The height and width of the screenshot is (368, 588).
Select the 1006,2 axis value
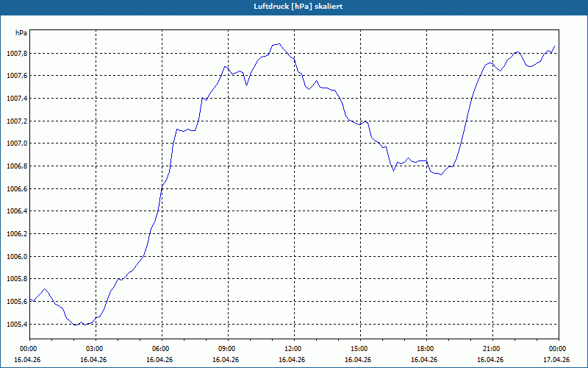point(17,234)
